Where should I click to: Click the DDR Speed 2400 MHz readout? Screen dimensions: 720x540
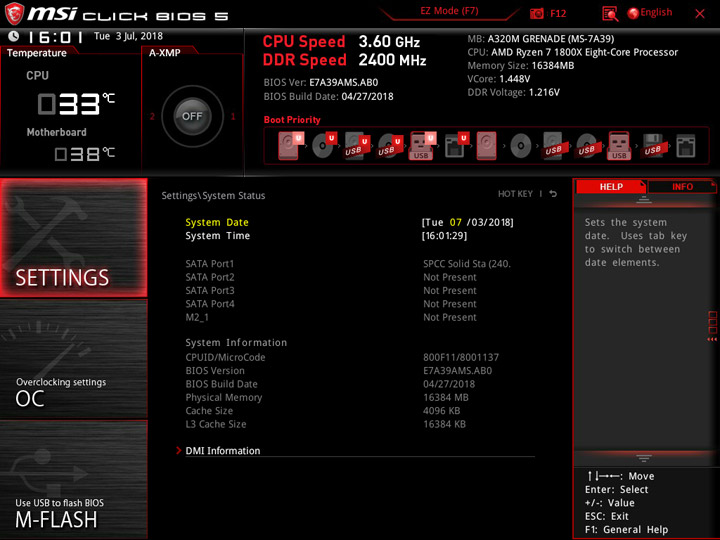click(344, 60)
